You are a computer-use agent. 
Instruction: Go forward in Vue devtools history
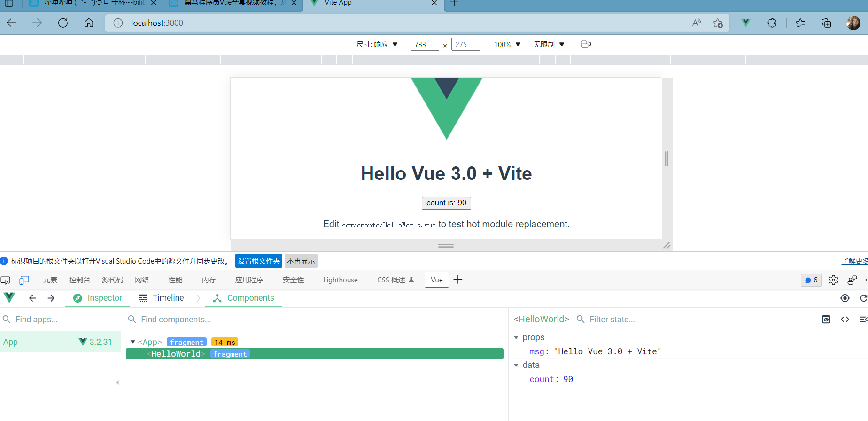point(51,298)
